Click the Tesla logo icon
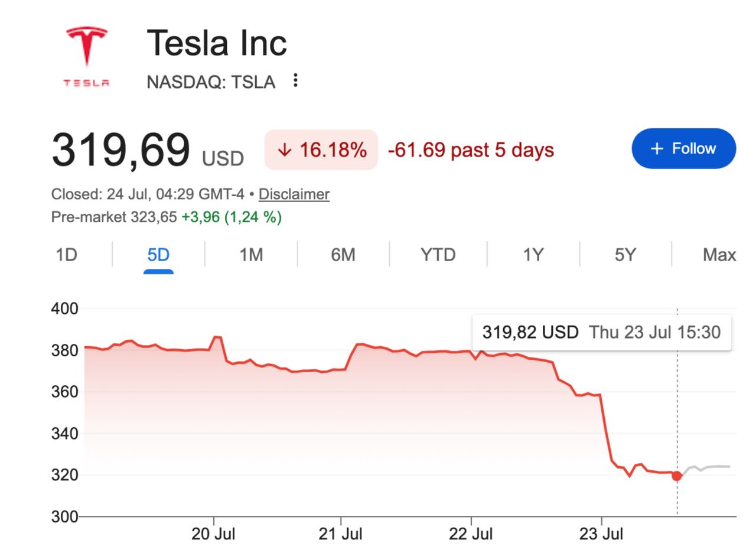This screenshot has height=556, width=756. (87, 57)
